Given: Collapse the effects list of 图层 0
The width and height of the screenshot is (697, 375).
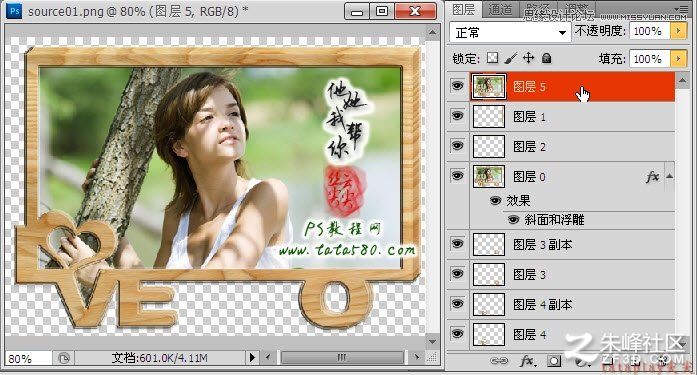Looking at the screenshot, I should pos(669,177).
